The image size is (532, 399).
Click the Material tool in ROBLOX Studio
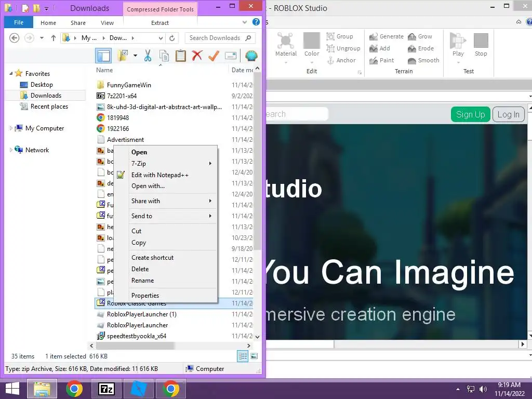(286, 45)
